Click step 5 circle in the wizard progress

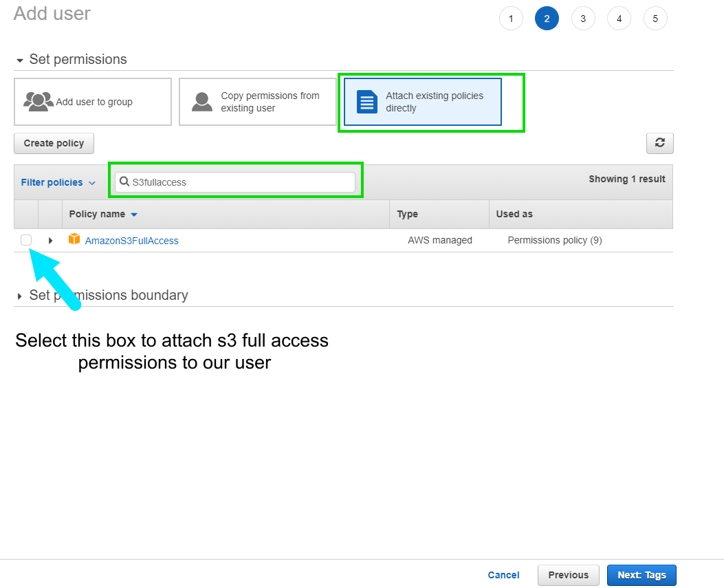point(655,18)
